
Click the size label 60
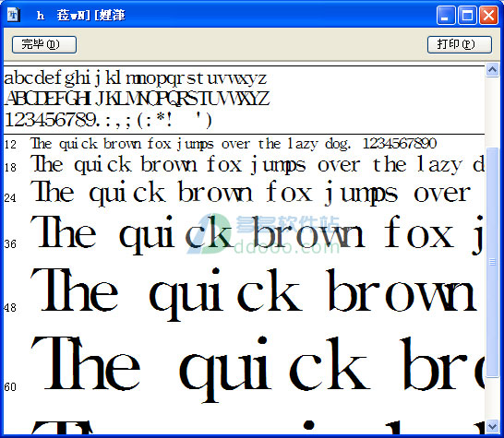pos(10,386)
